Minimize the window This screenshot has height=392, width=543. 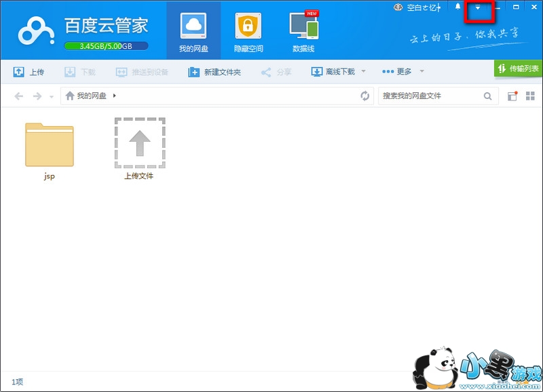coord(498,7)
